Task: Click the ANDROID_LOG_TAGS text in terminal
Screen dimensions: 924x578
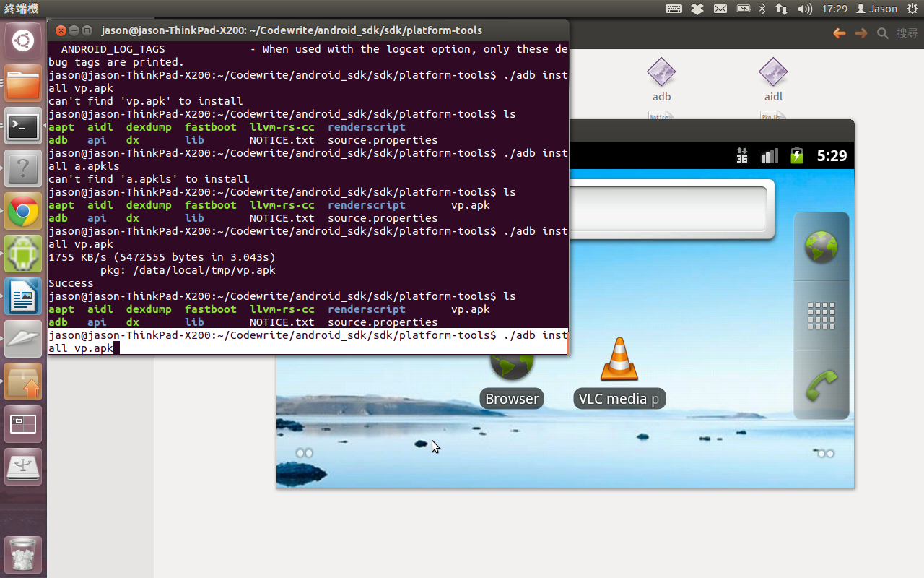Action: click(x=113, y=49)
